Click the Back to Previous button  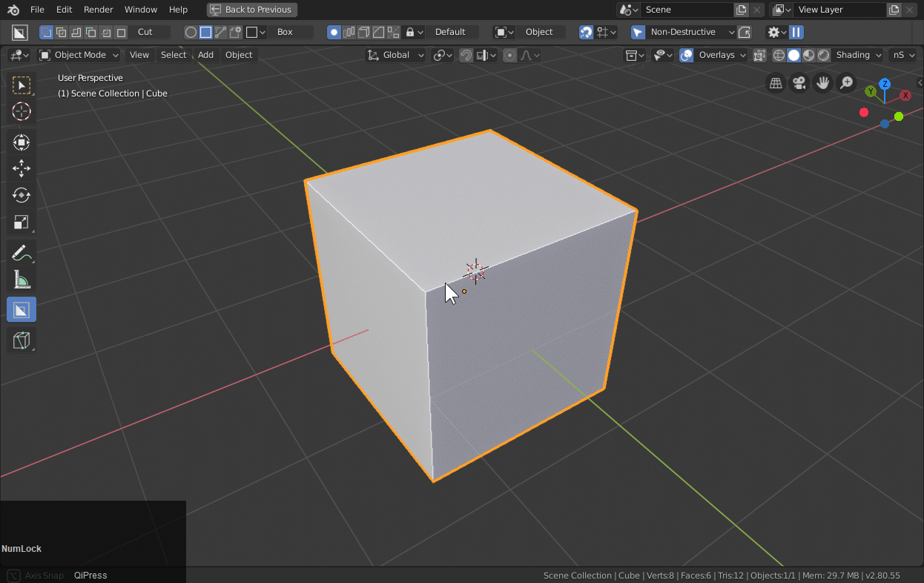click(x=251, y=10)
